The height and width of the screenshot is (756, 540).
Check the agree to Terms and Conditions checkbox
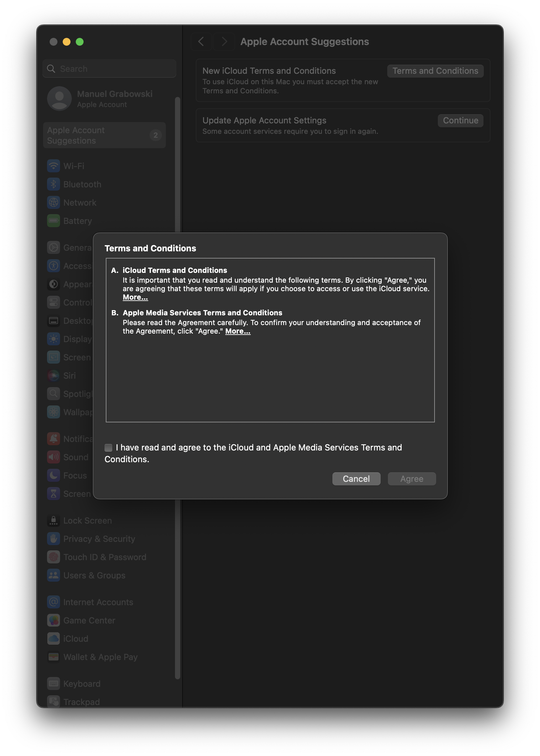pos(108,448)
